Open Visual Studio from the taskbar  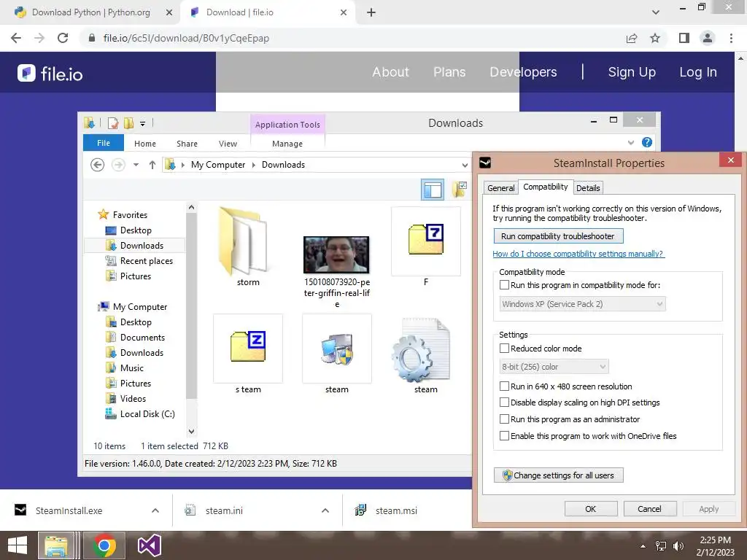(149, 545)
